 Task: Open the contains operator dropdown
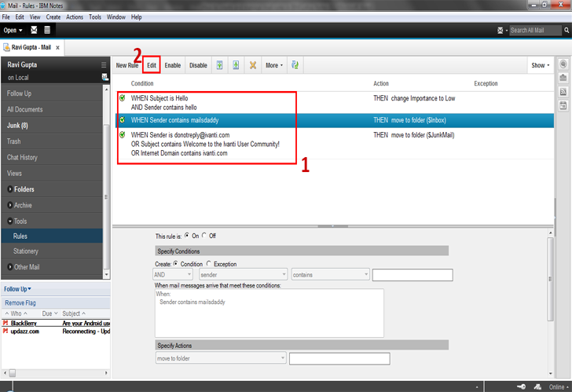(x=331, y=275)
